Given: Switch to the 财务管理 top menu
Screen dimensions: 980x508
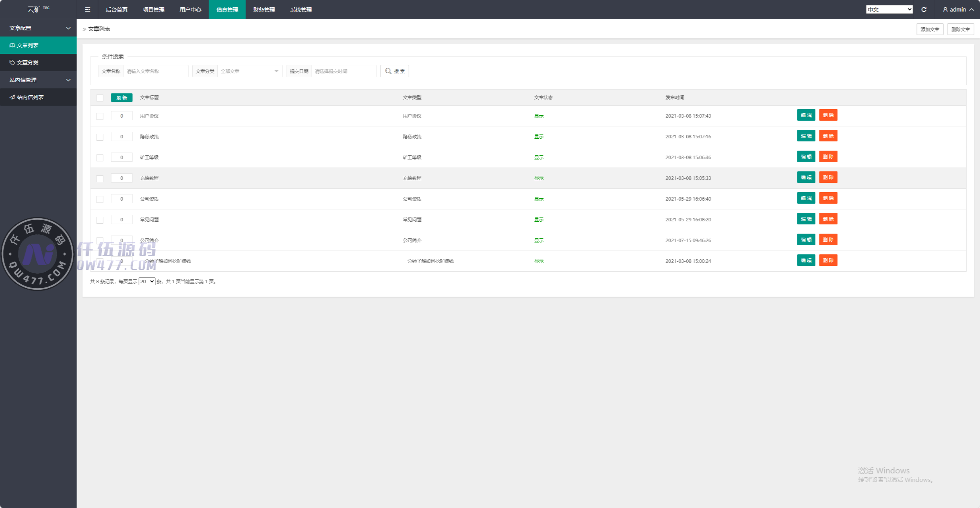Looking at the screenshot, I should coord(264,10).
